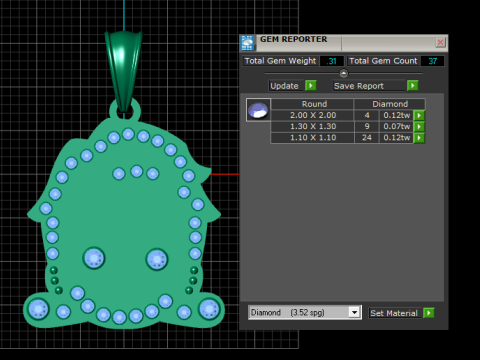480x360 pixels.
Task: Click the green arrow on the 2.00 X 2.00 row
Action: [x=419, y=115]
